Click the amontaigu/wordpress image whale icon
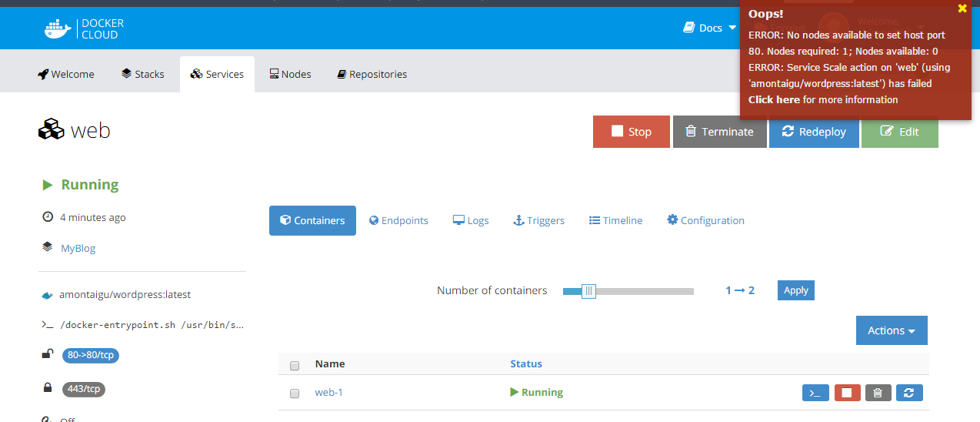The height and width of the screenshot is (422, 980). [x=48, y=295]
